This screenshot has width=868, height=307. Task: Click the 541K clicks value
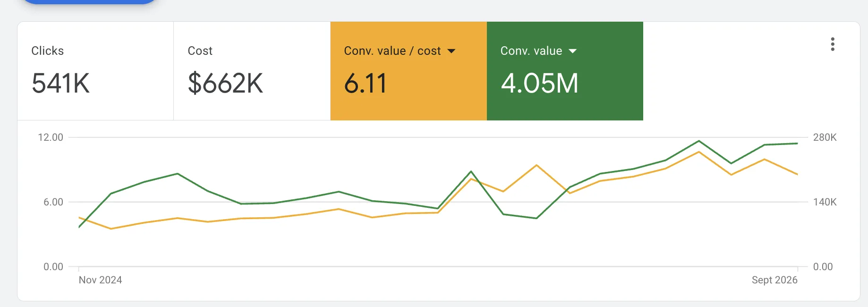click(60, 84)
